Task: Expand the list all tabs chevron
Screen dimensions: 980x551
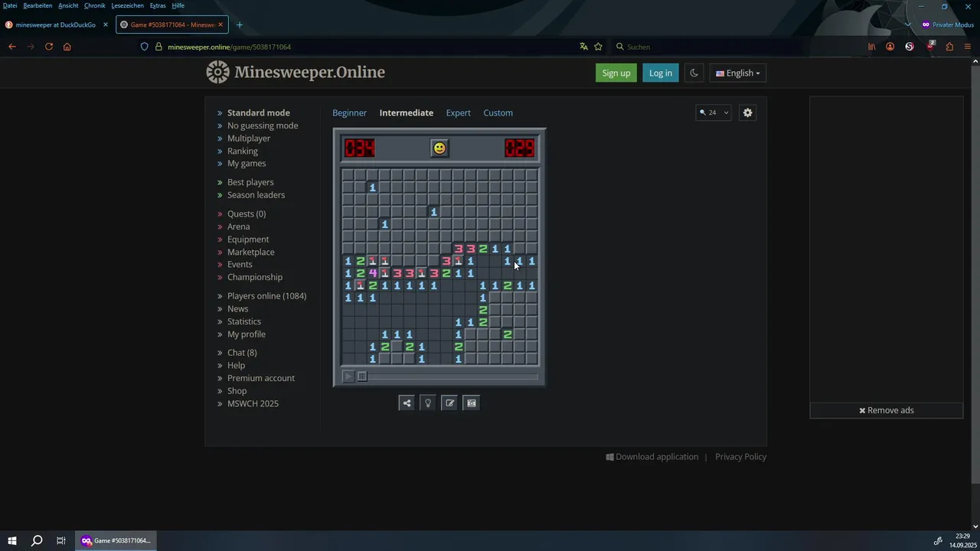Action: tap(907, 24)
